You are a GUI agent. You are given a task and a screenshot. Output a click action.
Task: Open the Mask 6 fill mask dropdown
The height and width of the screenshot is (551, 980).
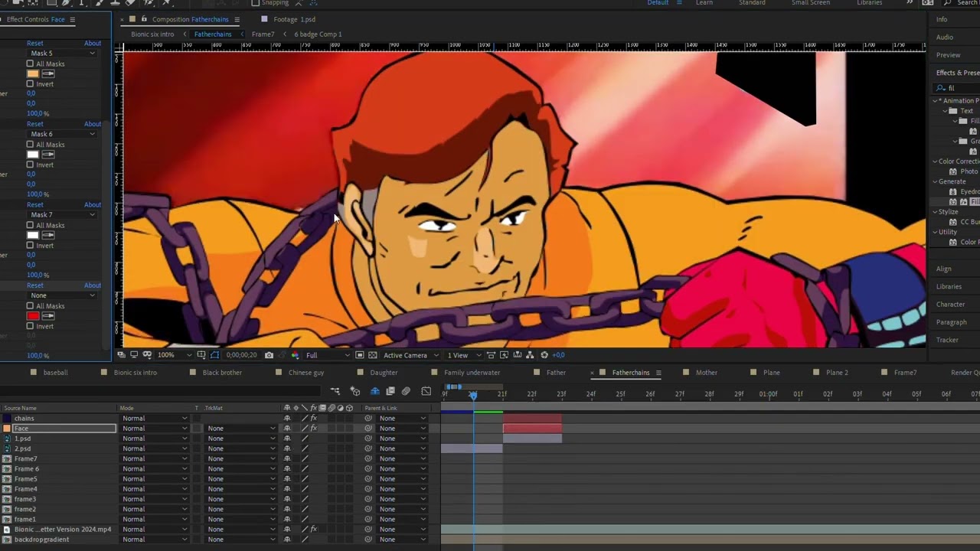click(x=61, y=134)
